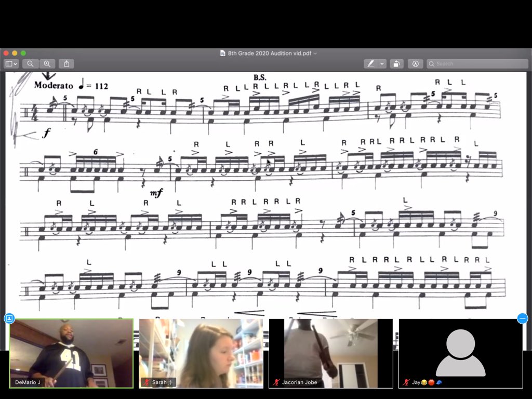Screen dimensions: 532x399
Task: Open the Share button in Preview toolbar
Action: pyautogui.click(x=66, y=64)
